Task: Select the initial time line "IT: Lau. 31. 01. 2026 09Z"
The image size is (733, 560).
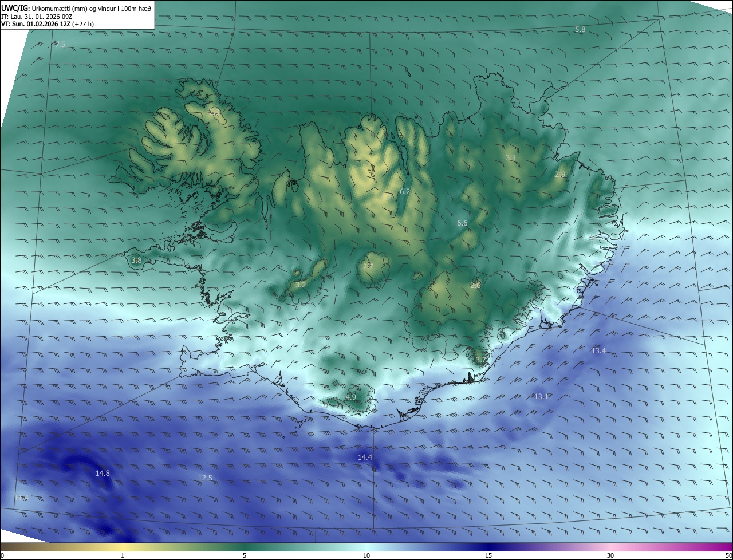Action: coord(38,17)
